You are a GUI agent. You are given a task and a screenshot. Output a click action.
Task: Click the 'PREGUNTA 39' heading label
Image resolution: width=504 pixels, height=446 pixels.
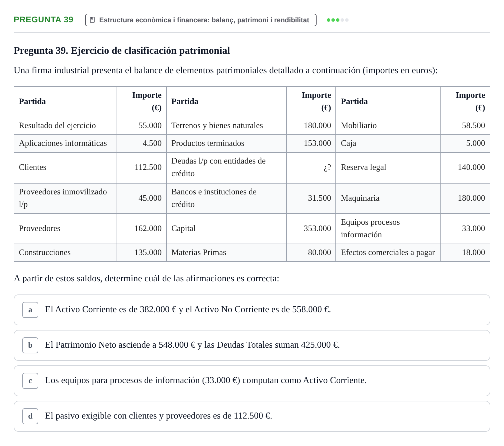pyautogui.click(x=43, y=19)
